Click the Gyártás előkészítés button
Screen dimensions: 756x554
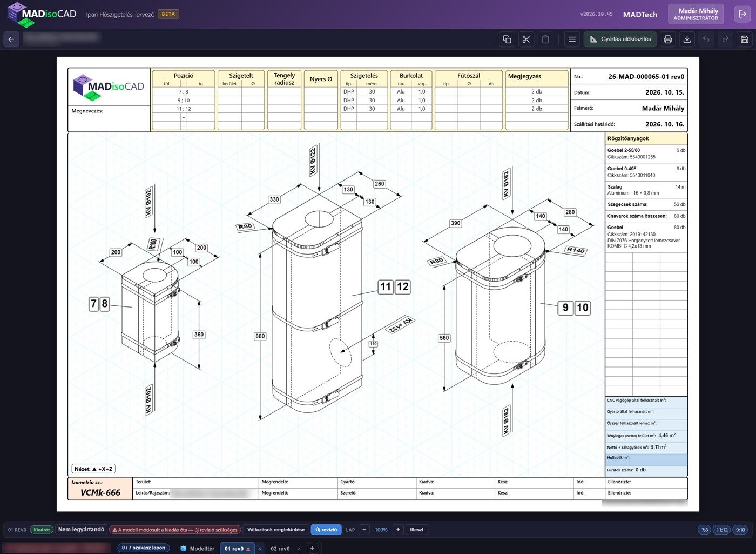tap(620, 39)
